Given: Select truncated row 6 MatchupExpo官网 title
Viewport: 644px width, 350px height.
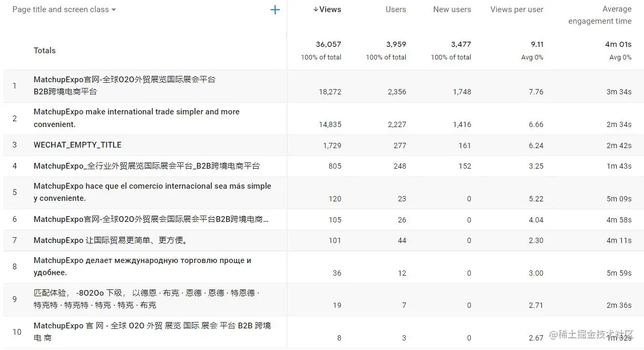Looking at the screenshot, I should 151,219.
